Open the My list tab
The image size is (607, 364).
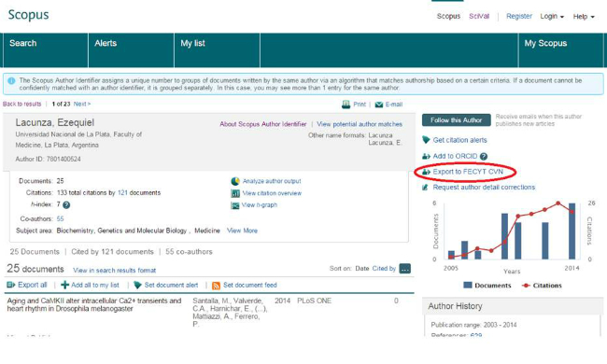tap(218, 50)
